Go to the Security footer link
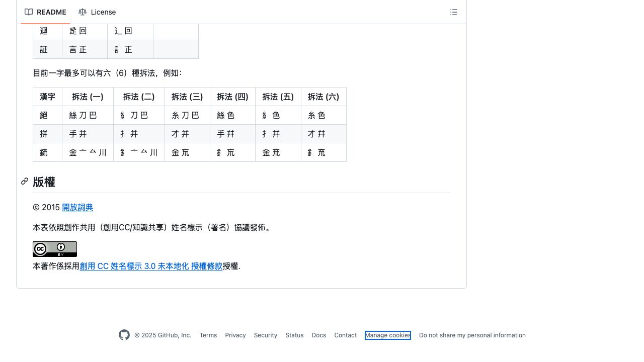644x362 pixels. point(266,335)
